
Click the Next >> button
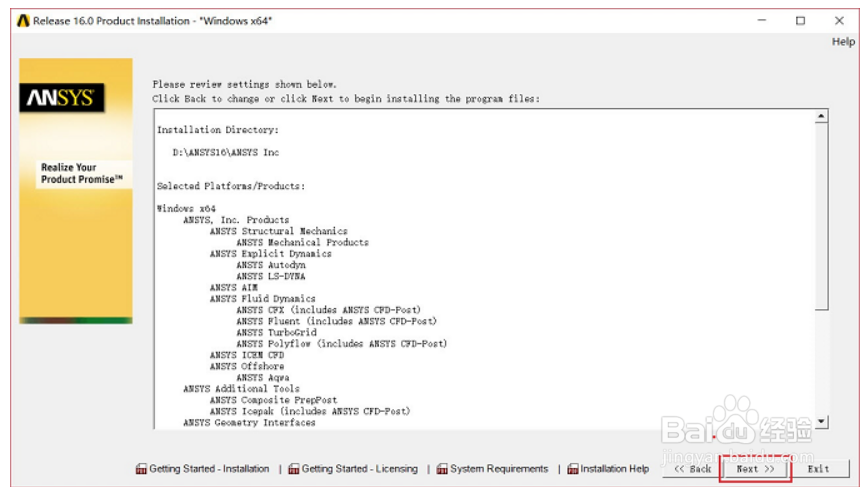755,469
